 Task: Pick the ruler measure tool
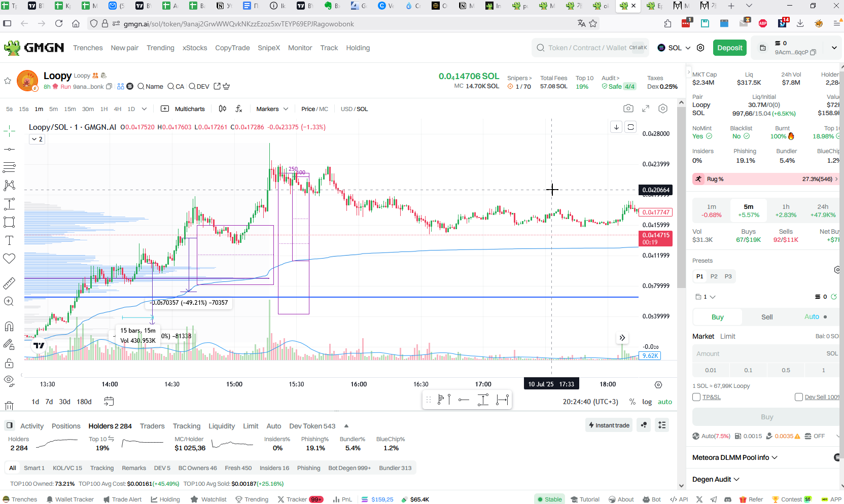click(9, 283)
